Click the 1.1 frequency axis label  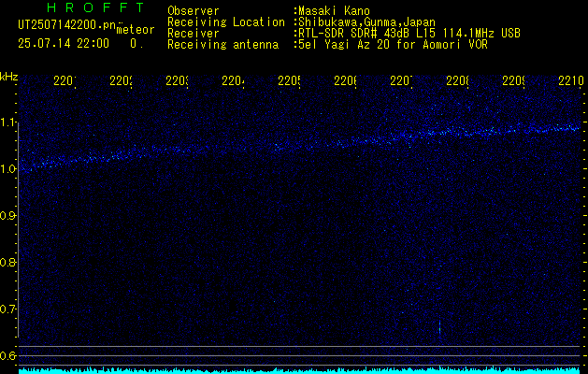tap(8, 122)
